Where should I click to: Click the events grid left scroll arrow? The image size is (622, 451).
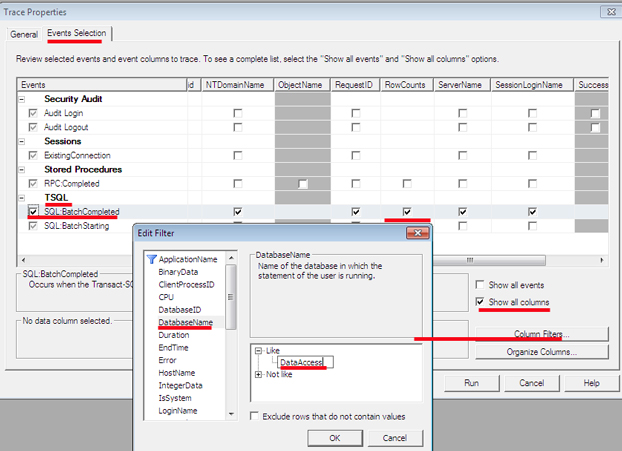click(23, 260)
